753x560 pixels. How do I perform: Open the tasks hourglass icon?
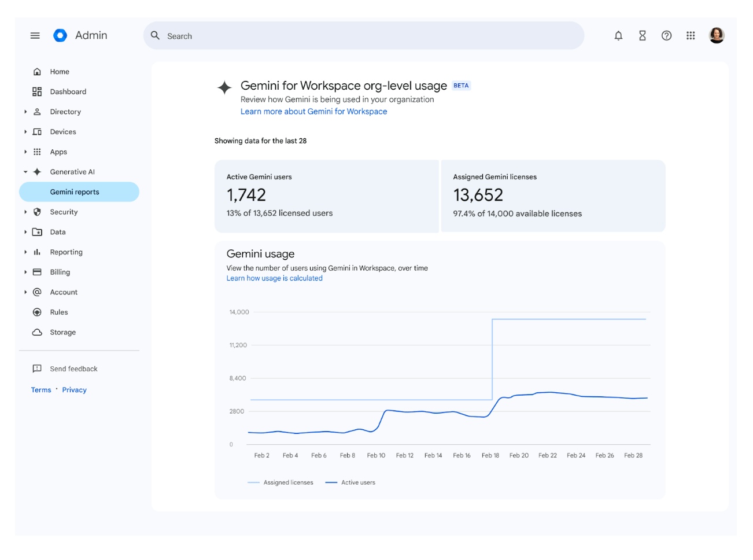coord(643,36)
